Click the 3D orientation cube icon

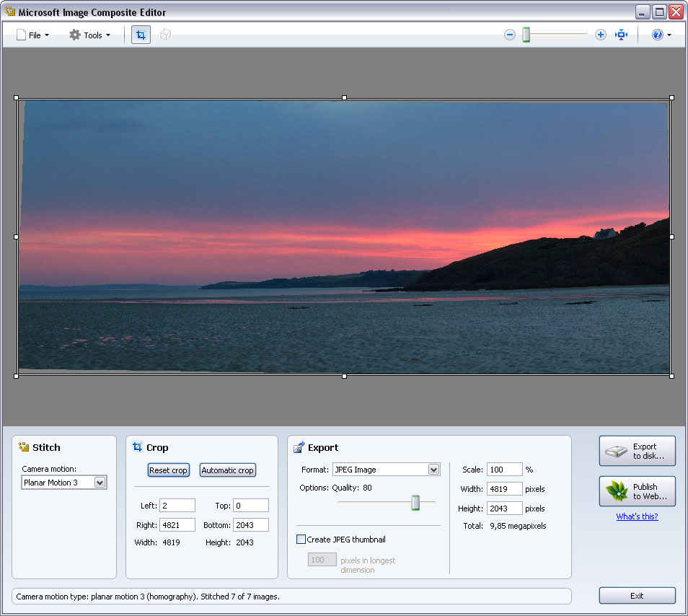[x=165, y=35]
